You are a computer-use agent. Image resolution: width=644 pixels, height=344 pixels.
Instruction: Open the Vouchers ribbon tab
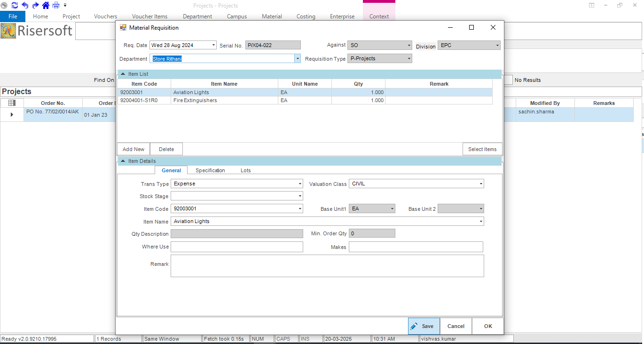pyautogui.click(x=105, y=16)
